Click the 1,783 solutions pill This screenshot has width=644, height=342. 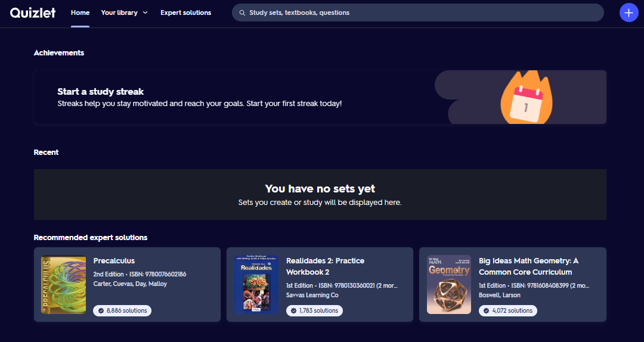coord(315,311)
